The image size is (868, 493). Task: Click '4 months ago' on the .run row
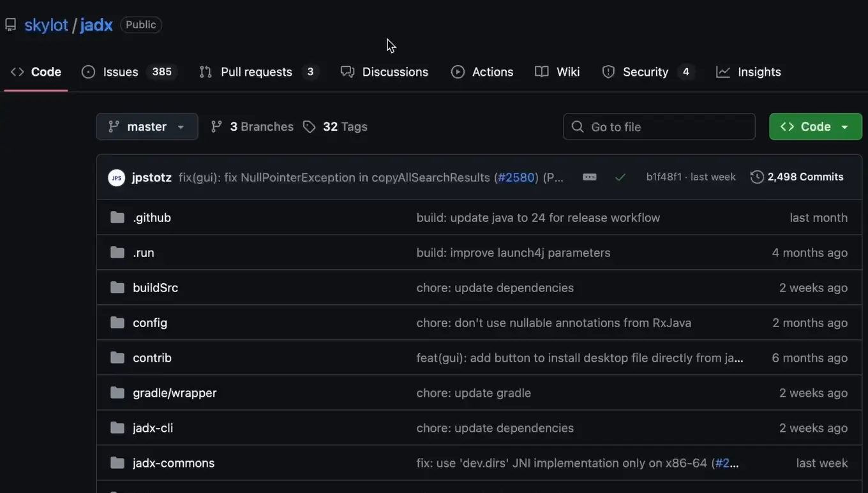pos(809,253)
